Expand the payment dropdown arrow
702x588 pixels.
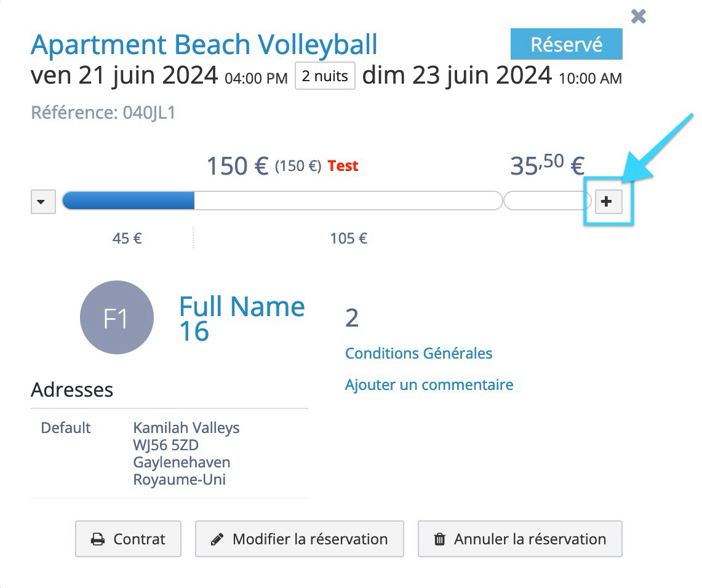(x=43, y=201)
